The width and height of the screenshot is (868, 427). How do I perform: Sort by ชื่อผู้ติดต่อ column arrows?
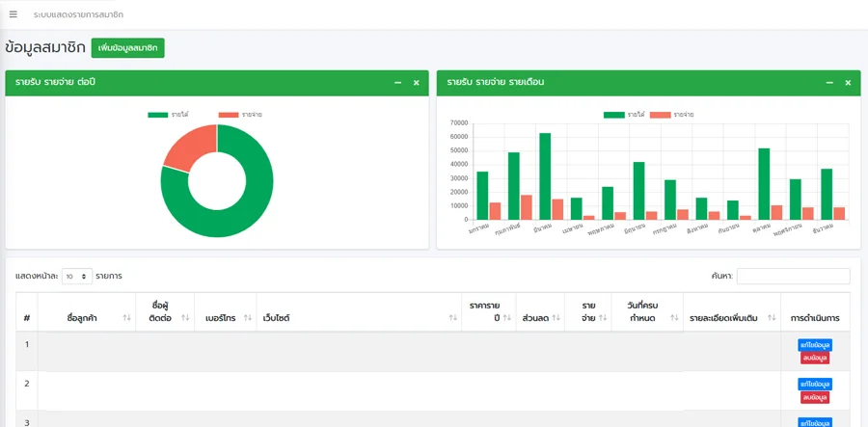tap(185, 317)
